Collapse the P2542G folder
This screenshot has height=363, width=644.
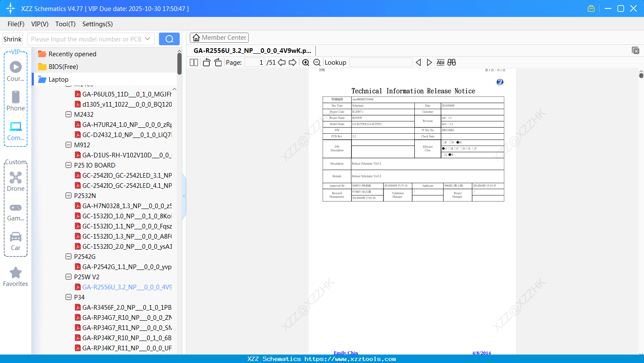click(69, 256)
